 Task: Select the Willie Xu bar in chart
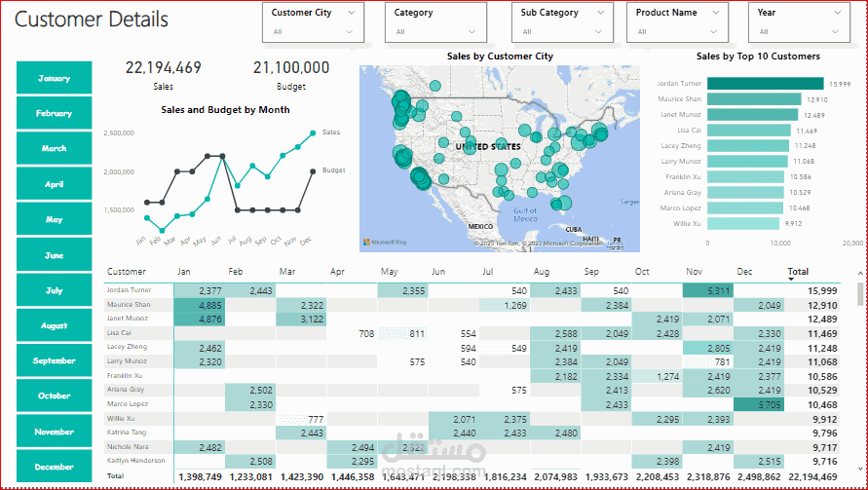coord(743,224)
